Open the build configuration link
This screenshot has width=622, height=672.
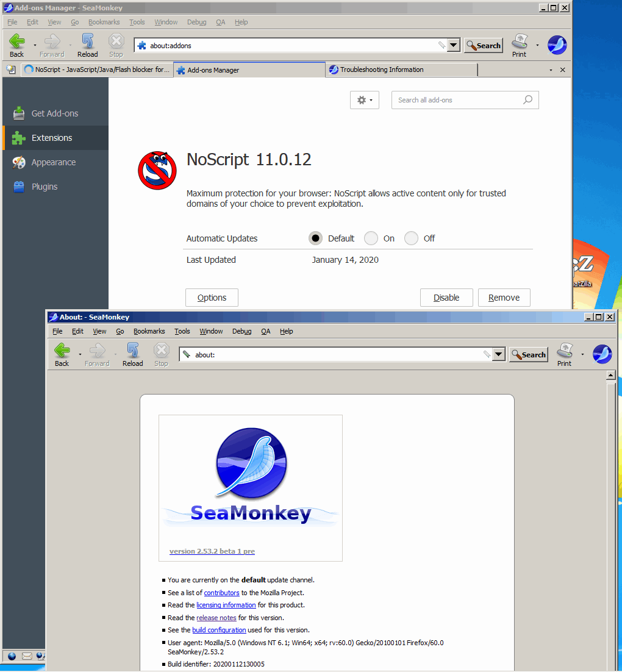pos(219,630)
